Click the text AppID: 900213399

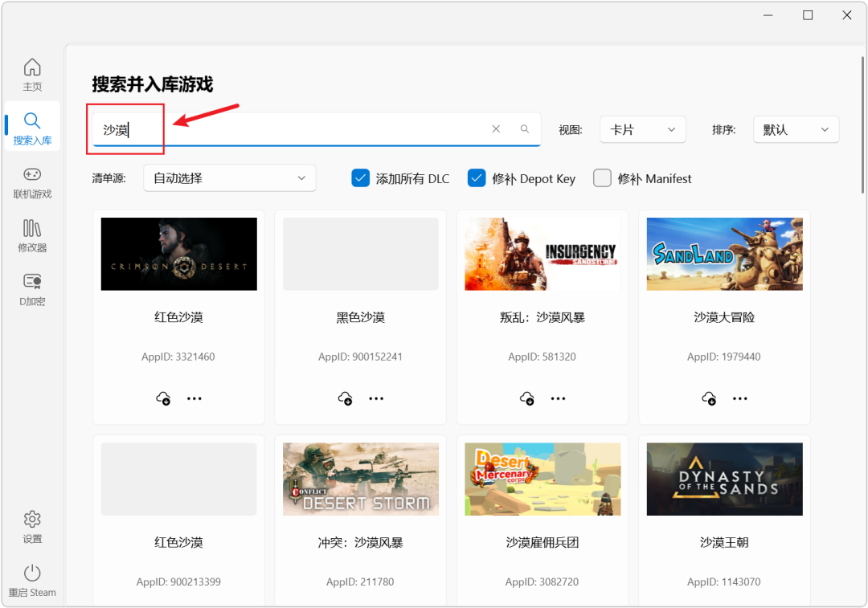(x=178, y=582)
